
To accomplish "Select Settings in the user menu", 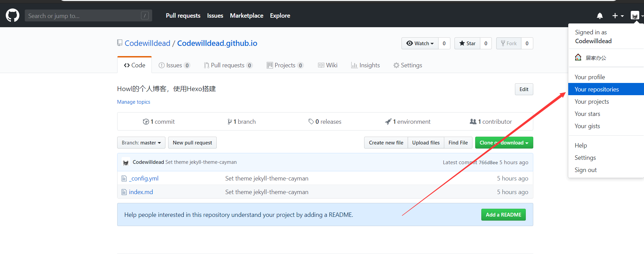I will click(606, 158).
